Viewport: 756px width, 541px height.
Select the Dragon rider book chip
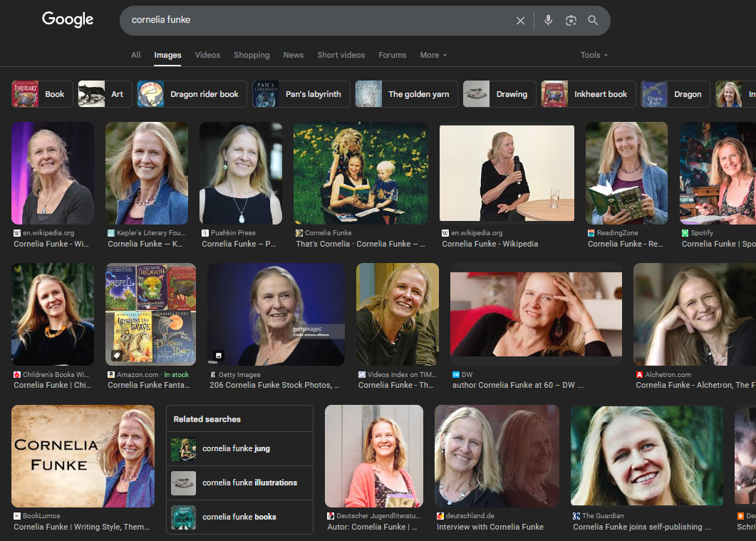[192, 94]
